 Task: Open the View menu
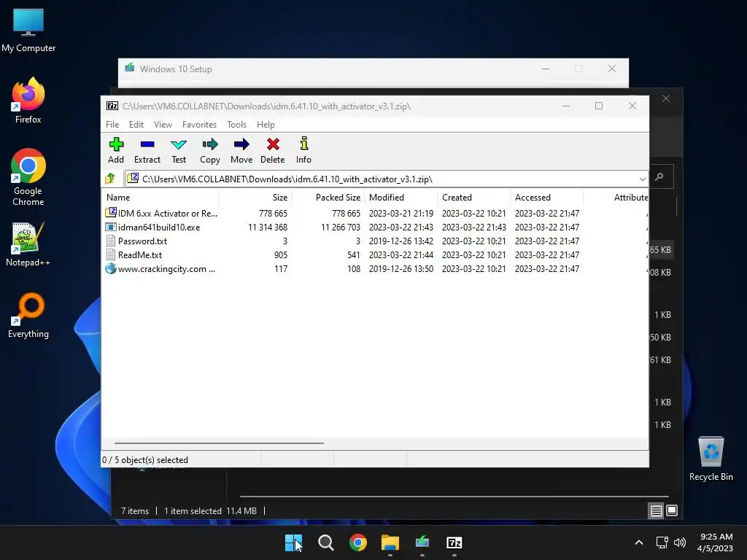click(163, 124)
